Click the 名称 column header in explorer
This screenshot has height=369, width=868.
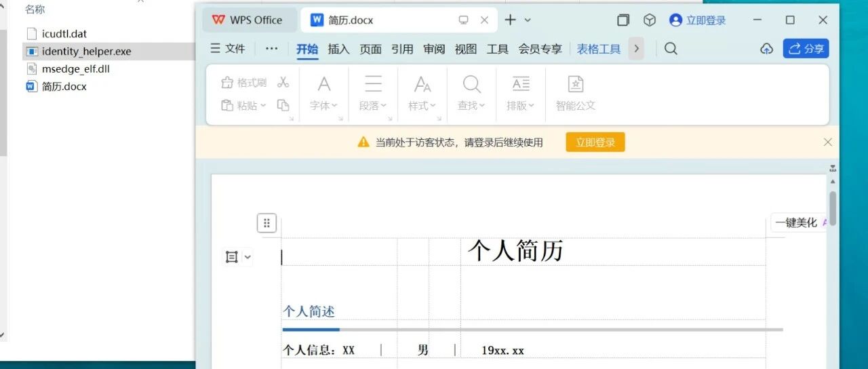(x=35, y=9)
